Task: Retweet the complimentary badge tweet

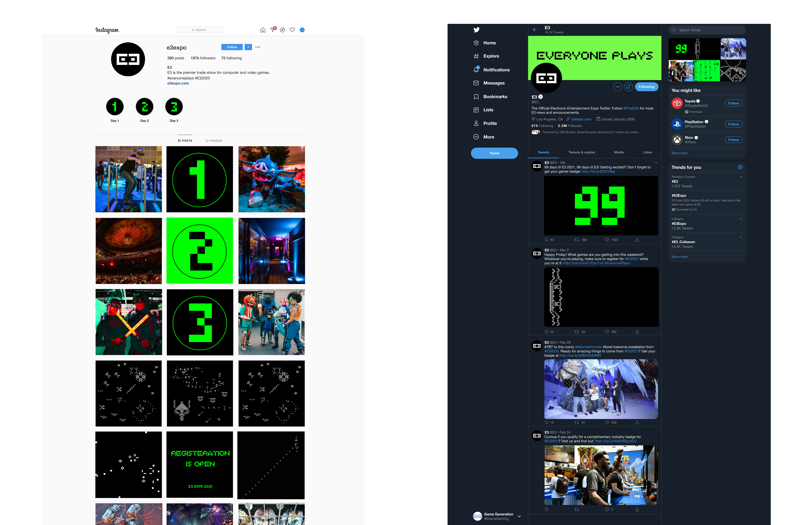Action: (x=577, y=510)
